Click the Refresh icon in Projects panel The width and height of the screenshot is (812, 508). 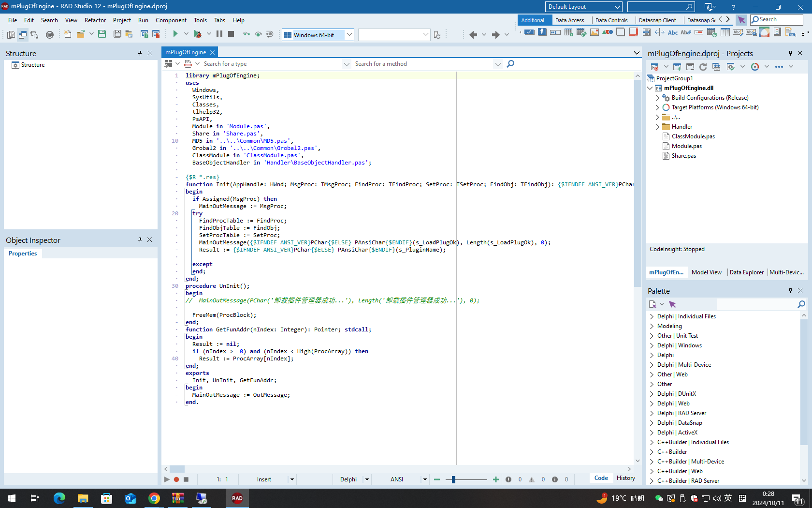click(x=703, y=67)
